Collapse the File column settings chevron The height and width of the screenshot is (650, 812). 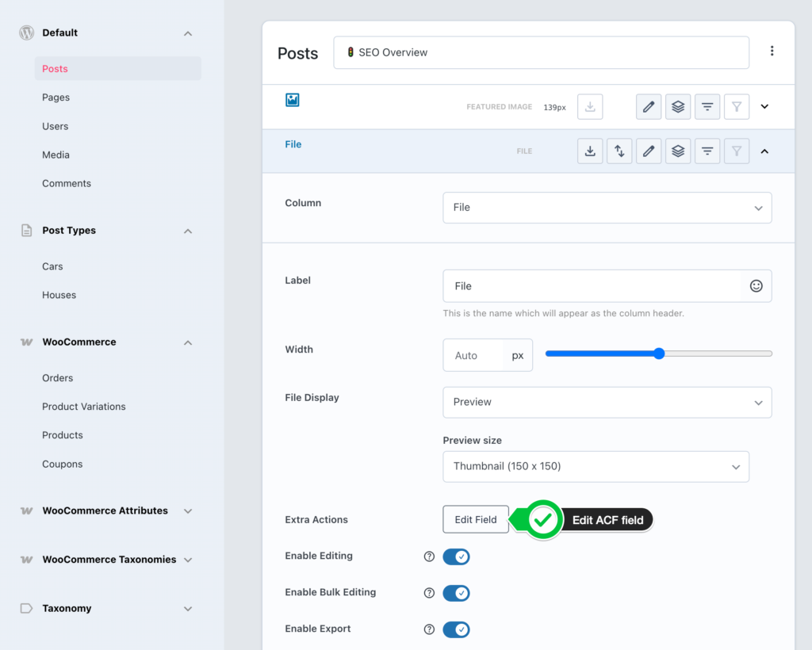[764, 151]
